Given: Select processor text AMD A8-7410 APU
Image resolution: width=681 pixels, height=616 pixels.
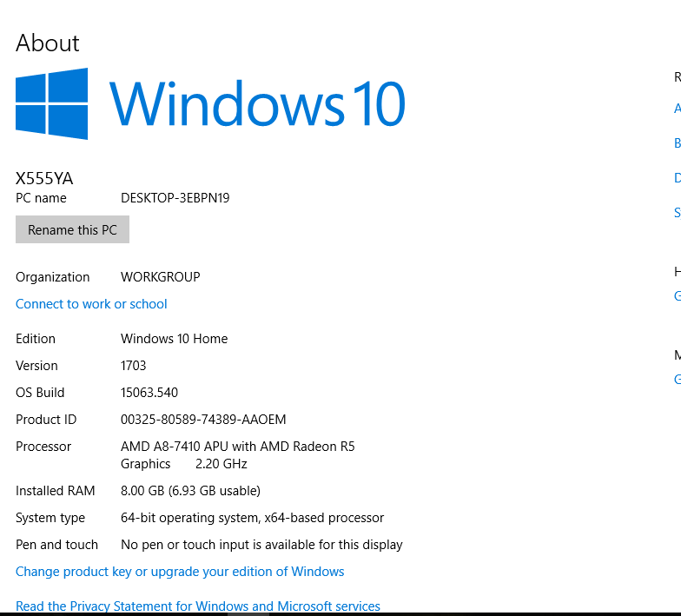Looking at the screenshot, I should 174,447.
